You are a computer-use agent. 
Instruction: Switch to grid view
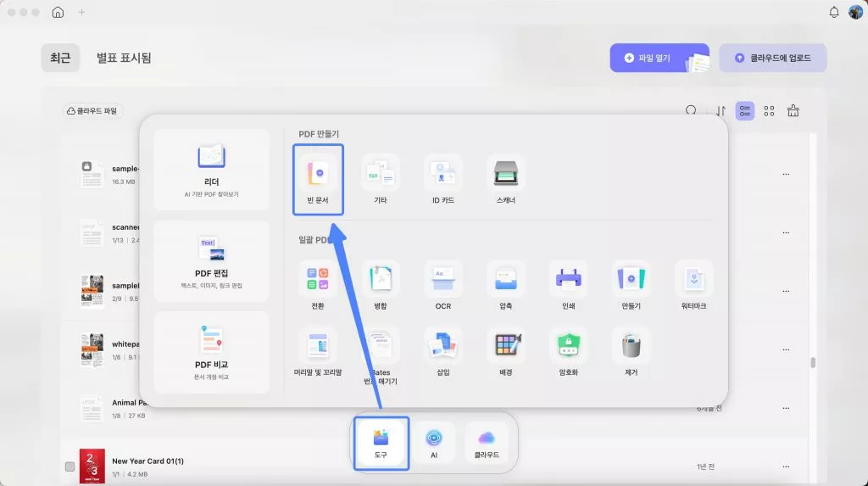(x=769, y=111)
